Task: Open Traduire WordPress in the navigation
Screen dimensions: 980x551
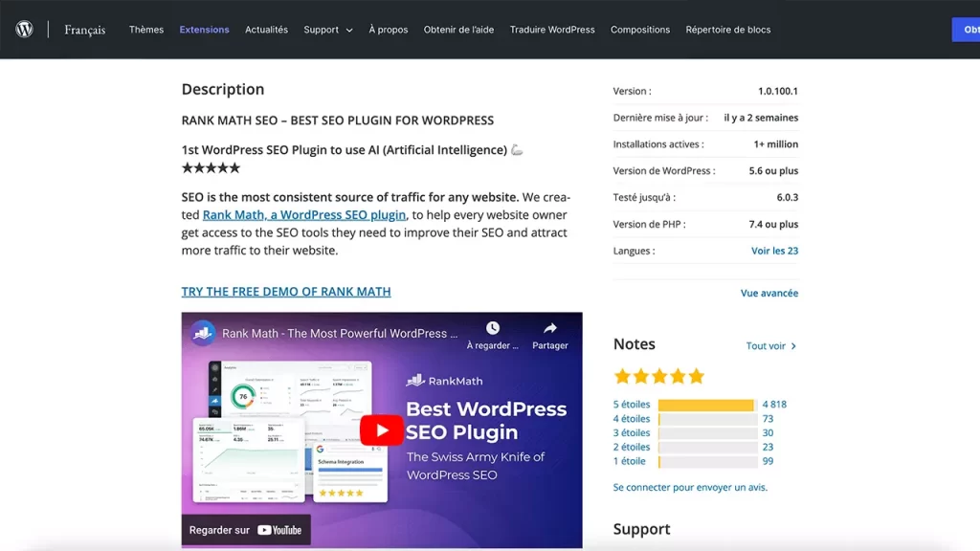Action: point(552,30)
